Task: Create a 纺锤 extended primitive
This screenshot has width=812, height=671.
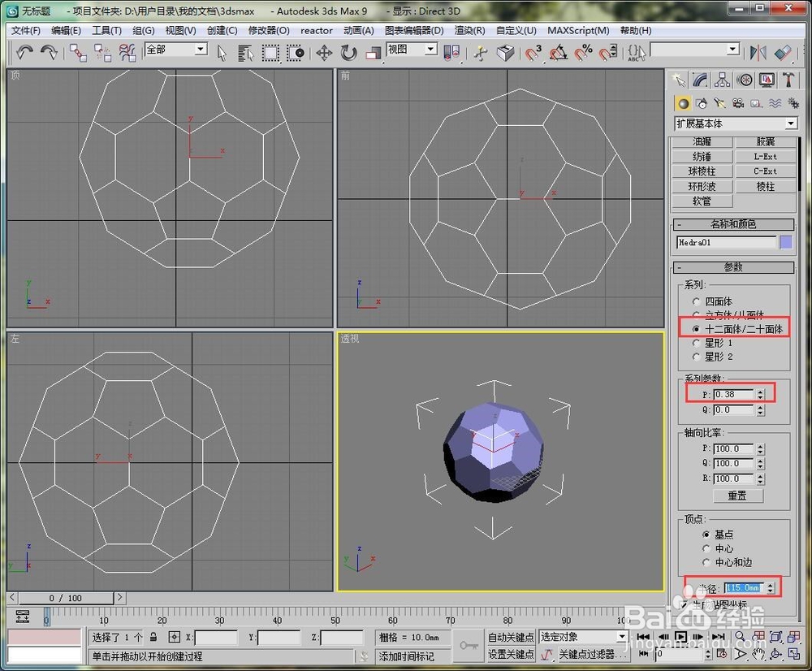Action: pyautogui.click(x=702, y=157)
